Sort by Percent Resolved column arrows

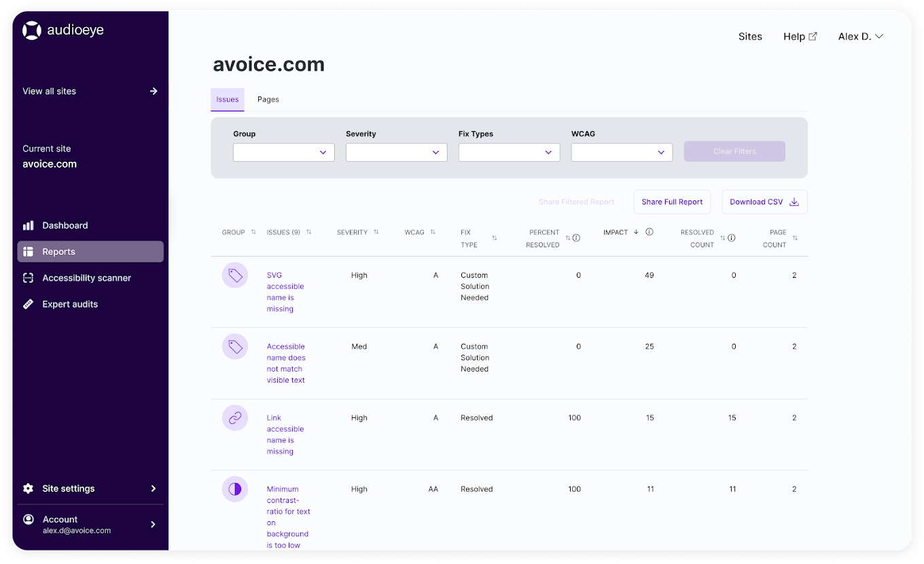tap(568, 238)
